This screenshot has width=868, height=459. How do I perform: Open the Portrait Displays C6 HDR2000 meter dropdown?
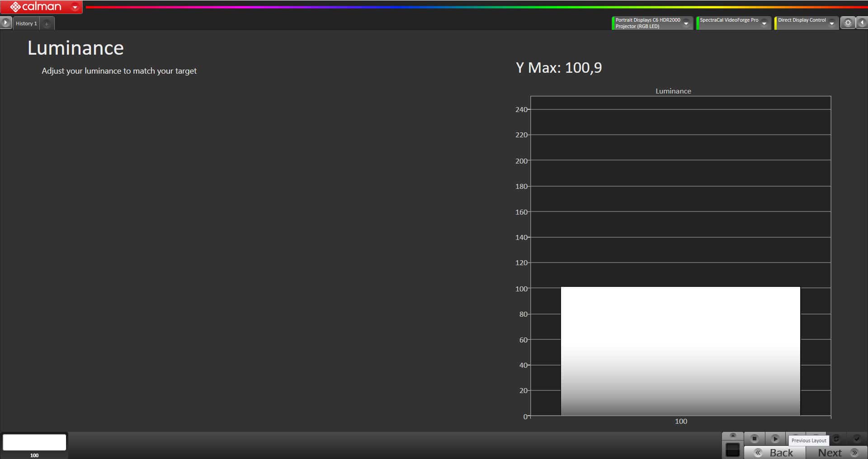click(x=686, y=23)
